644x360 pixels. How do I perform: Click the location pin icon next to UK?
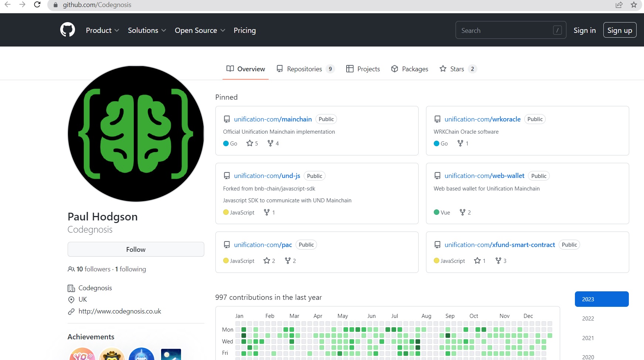tap(71, 299)
